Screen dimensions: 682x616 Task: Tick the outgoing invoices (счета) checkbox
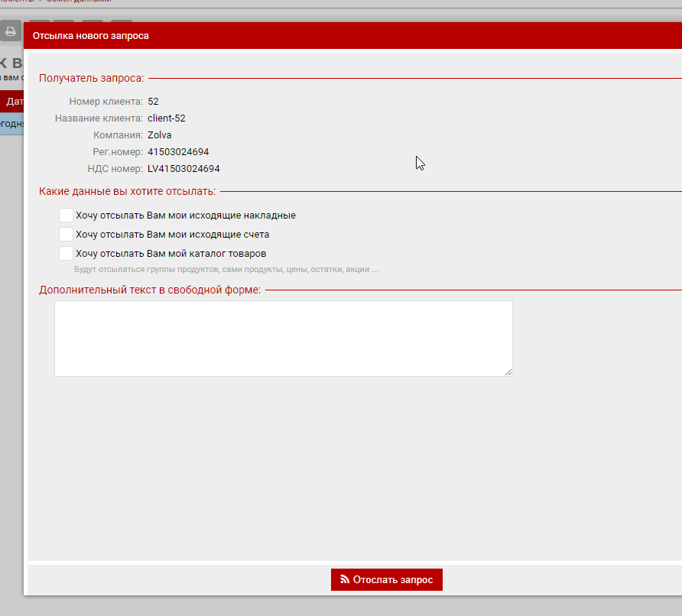tap(66, 235)
